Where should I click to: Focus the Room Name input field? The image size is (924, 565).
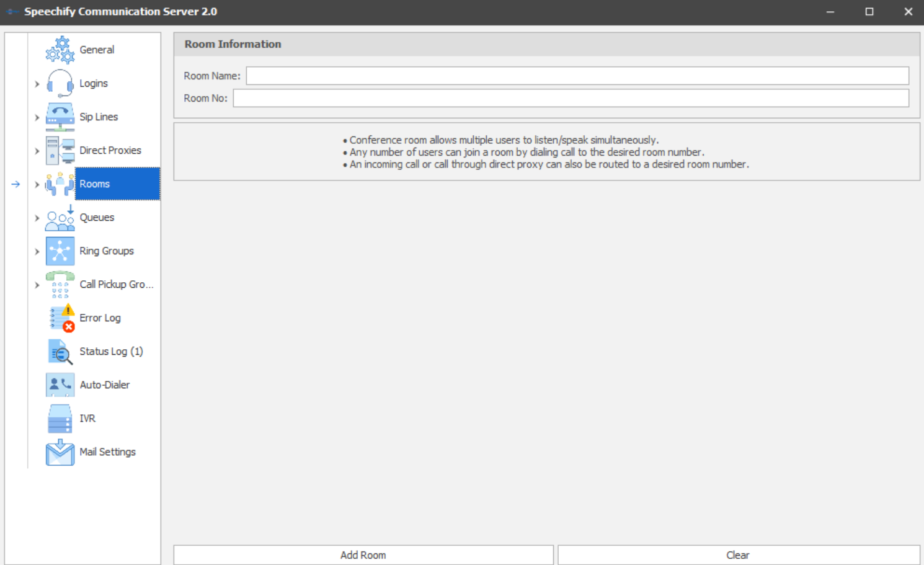(577, 76)
